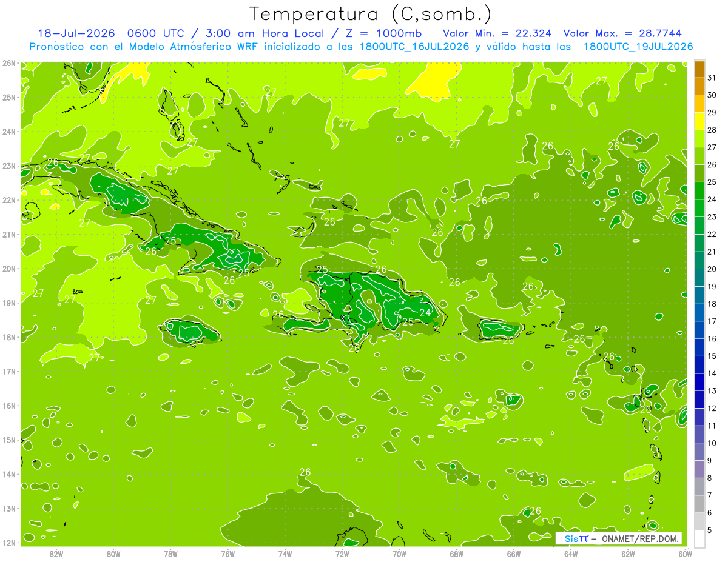This screenshot has width=728, height=562.
Task: Pick the legend band between 26 and 27
Action: coord(700,156)
